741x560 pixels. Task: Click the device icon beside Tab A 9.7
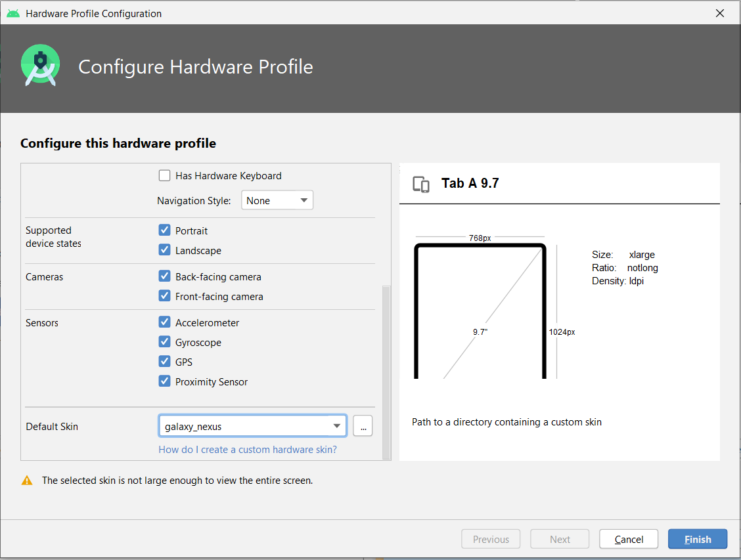click(421, 184)
